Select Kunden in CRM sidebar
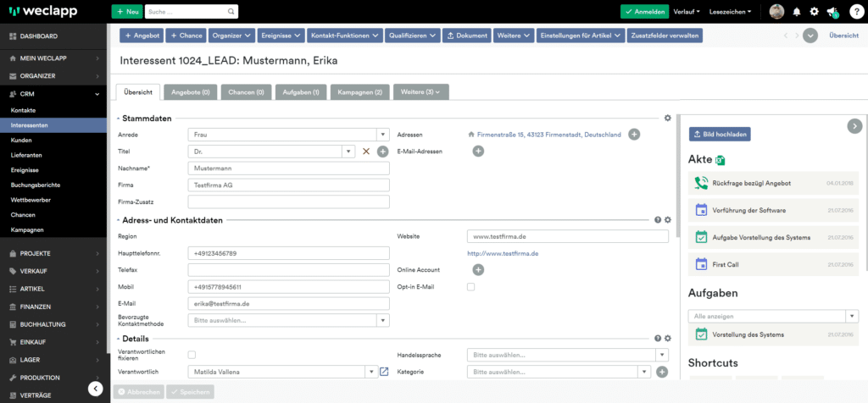This screenshot has height=403, width=868. pyautogui.click(x=21, y=140)
